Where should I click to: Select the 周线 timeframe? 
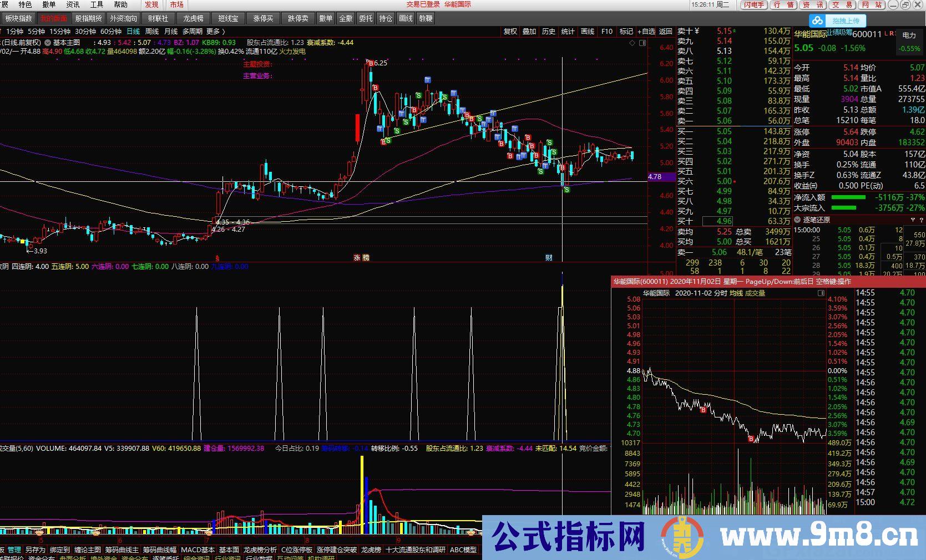click(x=152, y=32)
